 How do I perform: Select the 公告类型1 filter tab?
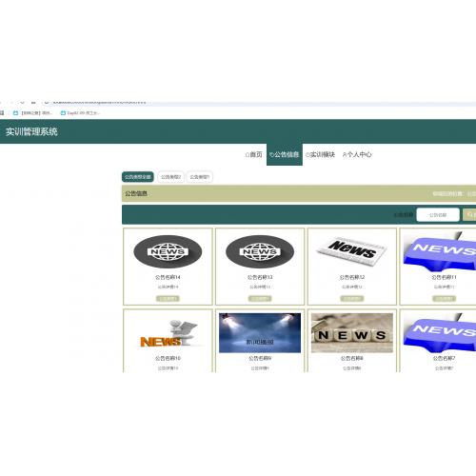[x=200, y=177]
